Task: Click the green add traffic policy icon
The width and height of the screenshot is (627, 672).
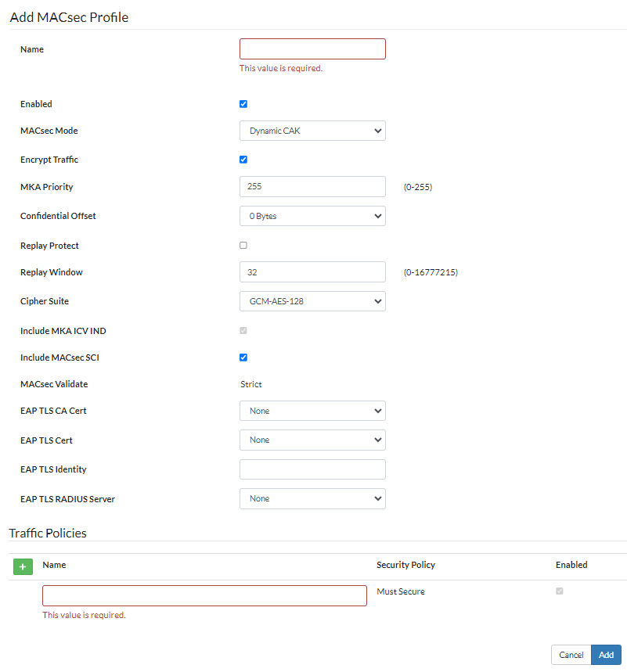Action: (x=23, y=566)
